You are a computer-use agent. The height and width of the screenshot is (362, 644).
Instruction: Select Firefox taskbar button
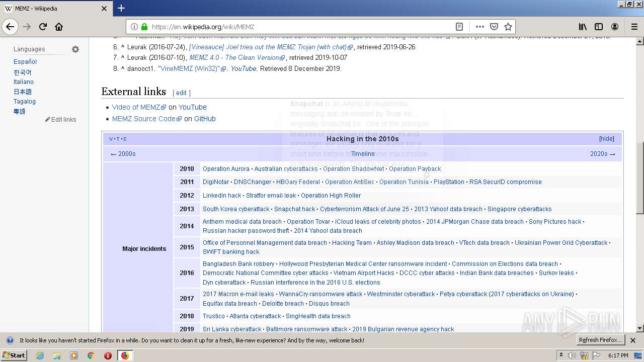pyautogui.click(x=125, y=355)
